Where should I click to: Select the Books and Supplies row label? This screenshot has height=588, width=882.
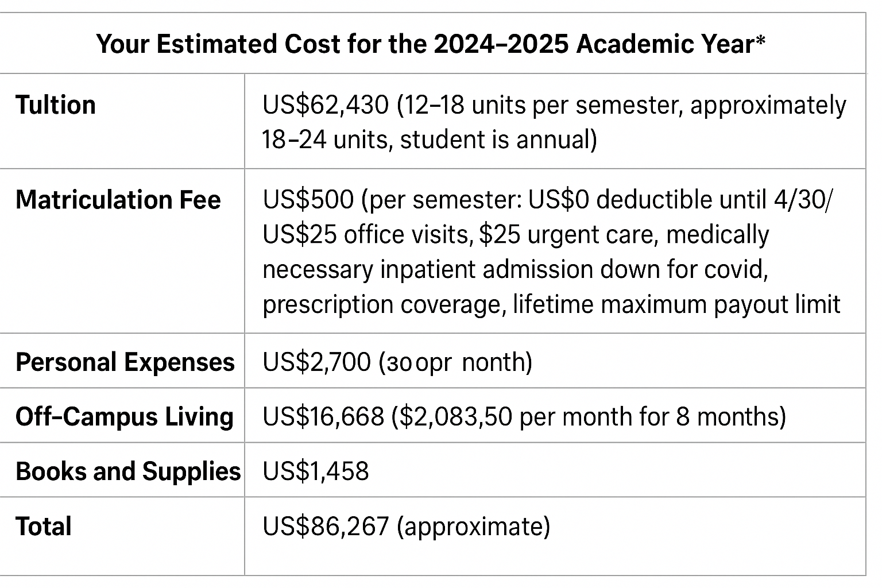(128, 471)
